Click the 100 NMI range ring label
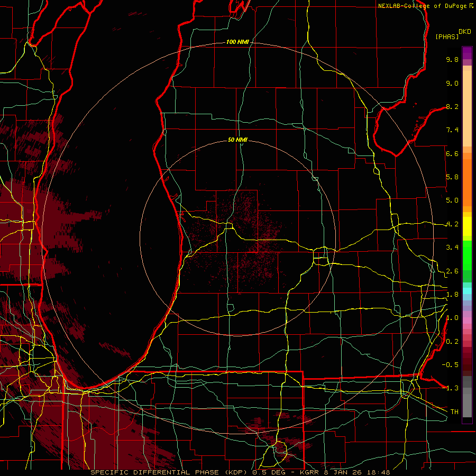Viewport: 476px width, 476px height. point(237,42)
